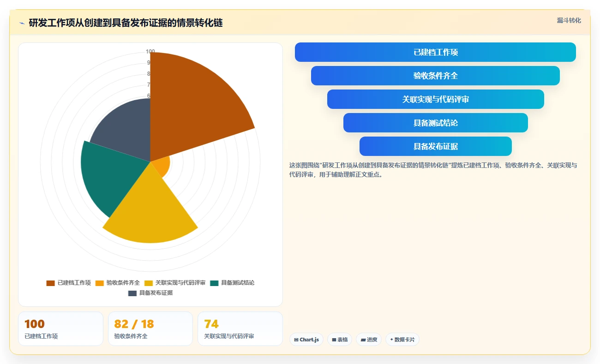The width and height of the screenshot is (600, 364).
Task: Toggle 具备测试结论 legend color swatch
Action: pos(214,283)
